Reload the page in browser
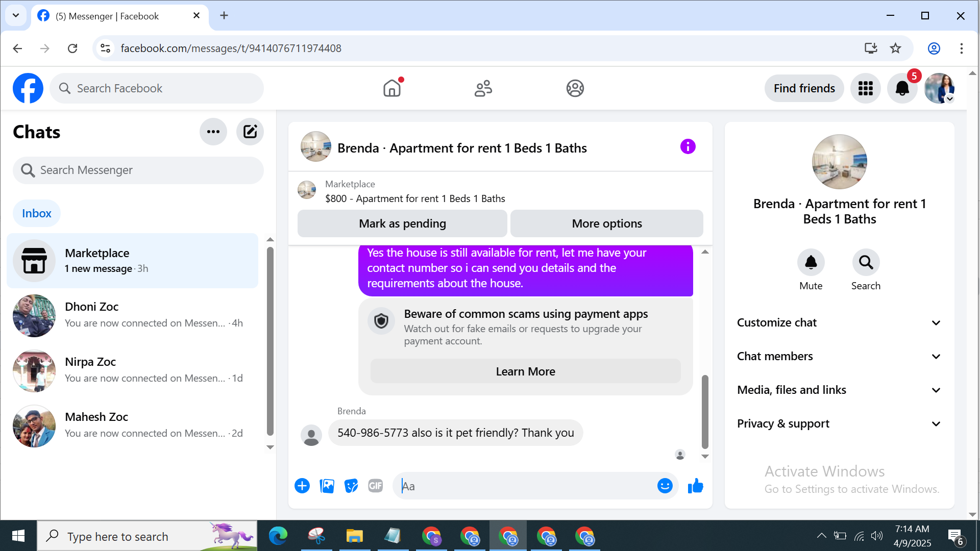This screenshot has width=980, height=551. click(72, 48)
